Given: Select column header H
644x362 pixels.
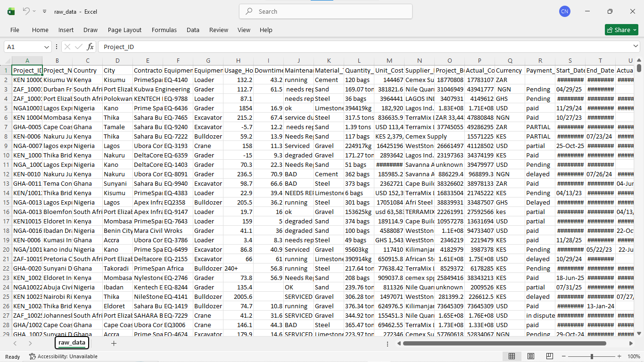Looking at the screenshot, I should coord(238,60).
